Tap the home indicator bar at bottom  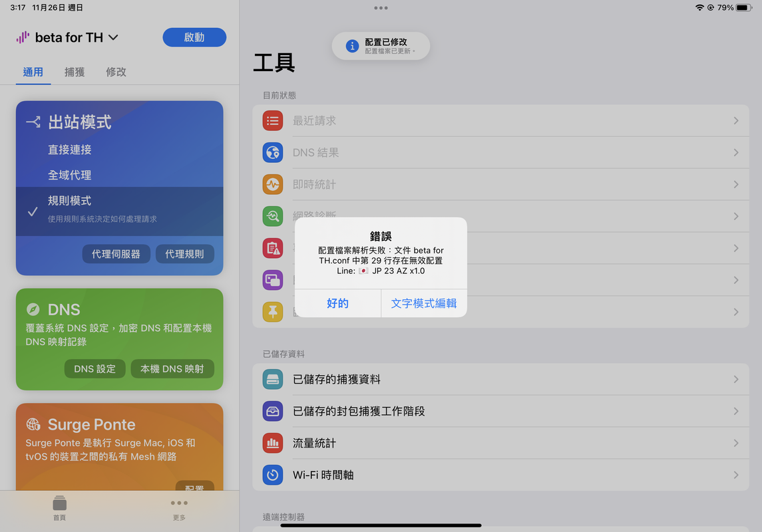pos(381,525)
